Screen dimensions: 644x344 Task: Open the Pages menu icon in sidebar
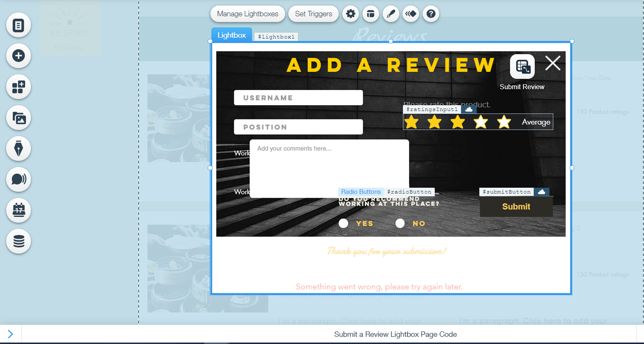click(x=18, y=25)
